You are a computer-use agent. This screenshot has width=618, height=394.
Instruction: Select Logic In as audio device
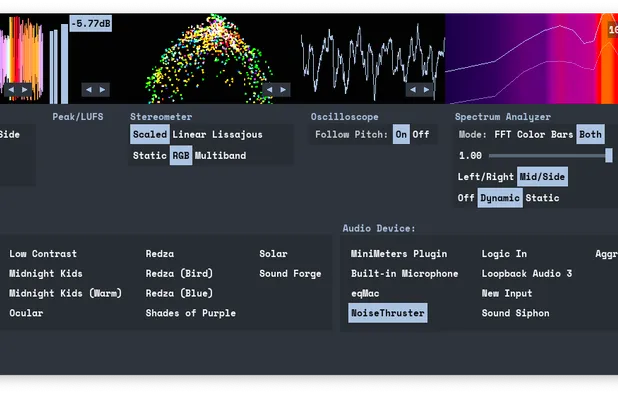tap(504, 254)
